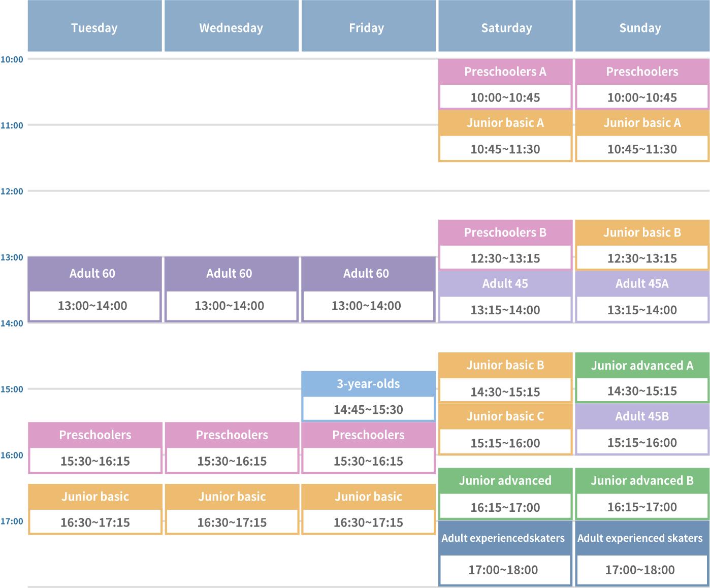Select Saturday's Preschoolers B class
This screenshot has height=588, width=710.
[505, 245]
